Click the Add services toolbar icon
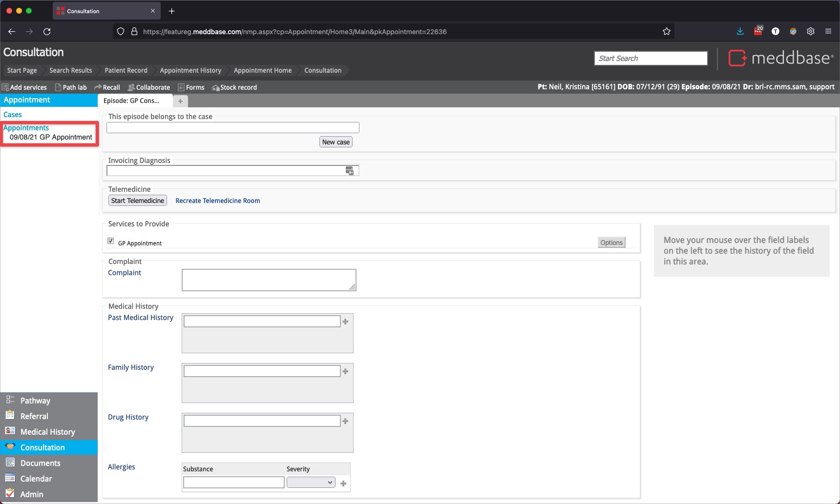The image size is (840, 504). (x=5, y=87)
